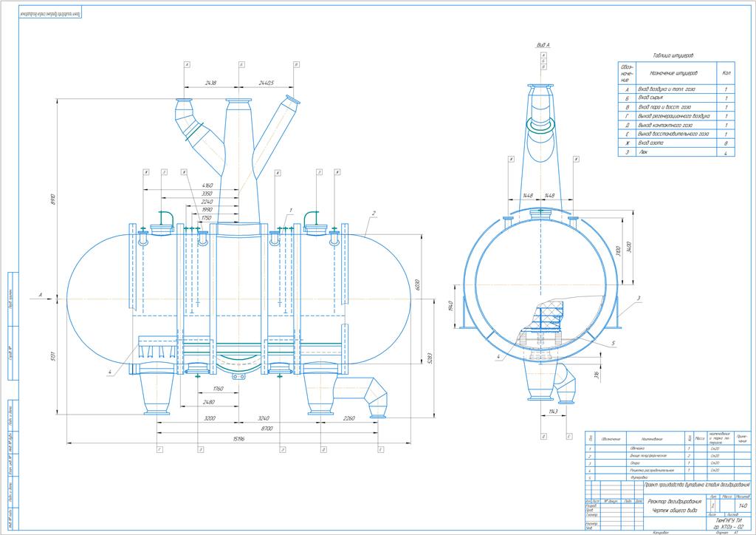This screenshot has width=756, height=535.
Task: Click the 3400 dimension in side view
Action: coord(628,248)
